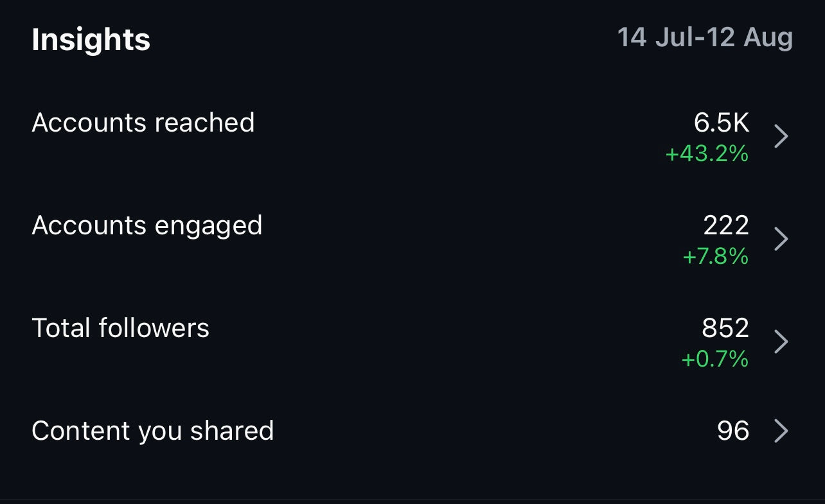
Task: Open the Accounts reached row label
Action: point(143,123)
